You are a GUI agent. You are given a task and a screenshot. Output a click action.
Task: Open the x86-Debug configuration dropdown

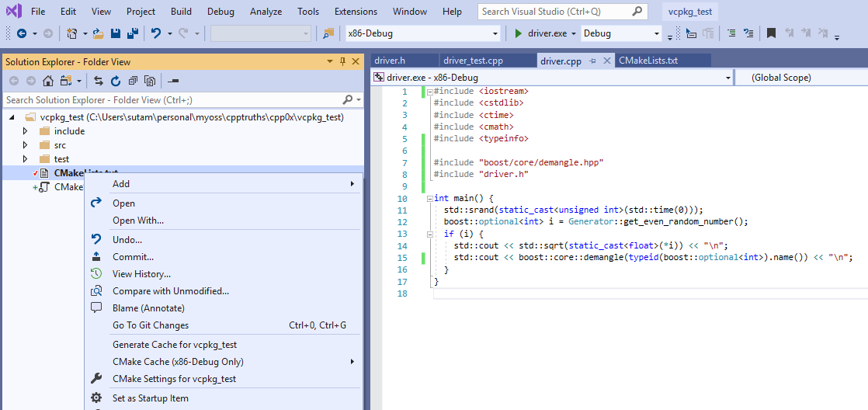click(x=422, y=33)
